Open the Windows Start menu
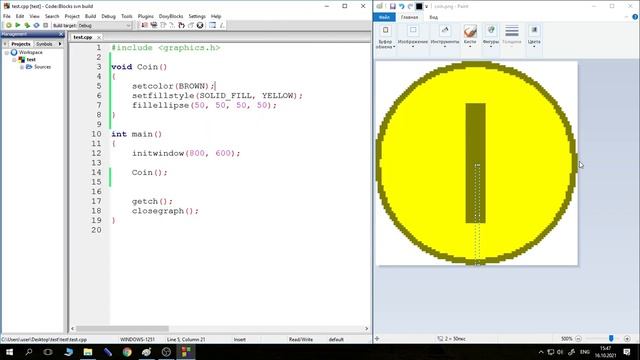The image size is (640, 360). tap(9, 352)
